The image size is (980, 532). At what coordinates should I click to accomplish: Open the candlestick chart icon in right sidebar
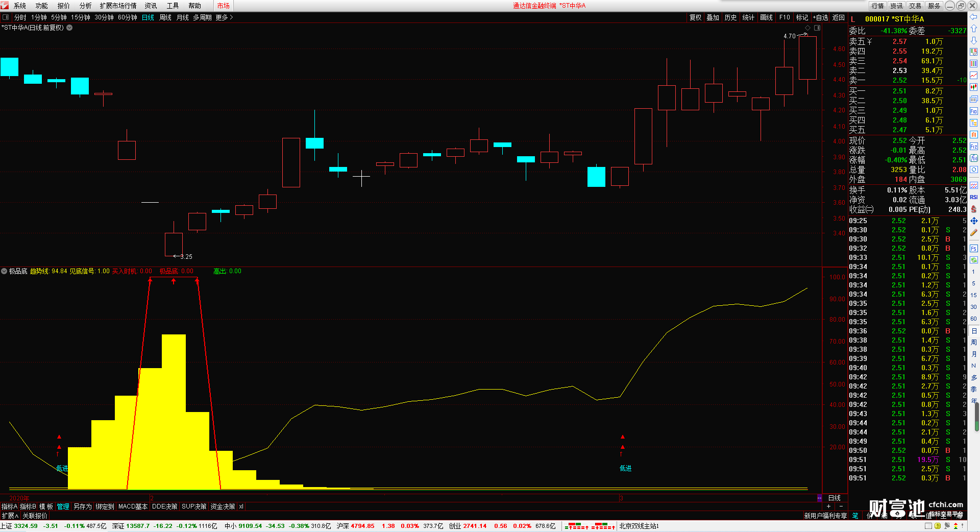pyautogui.click(x=974, y=87)
